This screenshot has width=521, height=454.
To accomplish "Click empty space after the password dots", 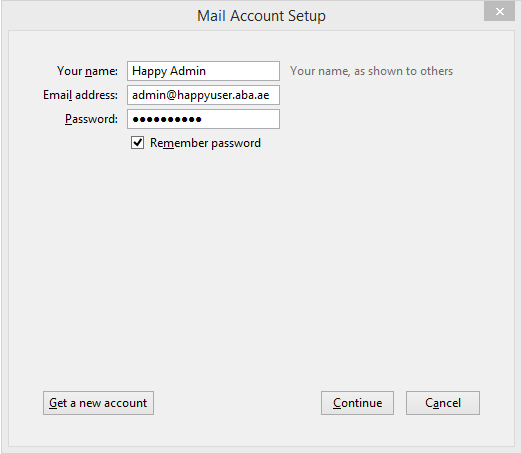I will click(x=240, y=119).
